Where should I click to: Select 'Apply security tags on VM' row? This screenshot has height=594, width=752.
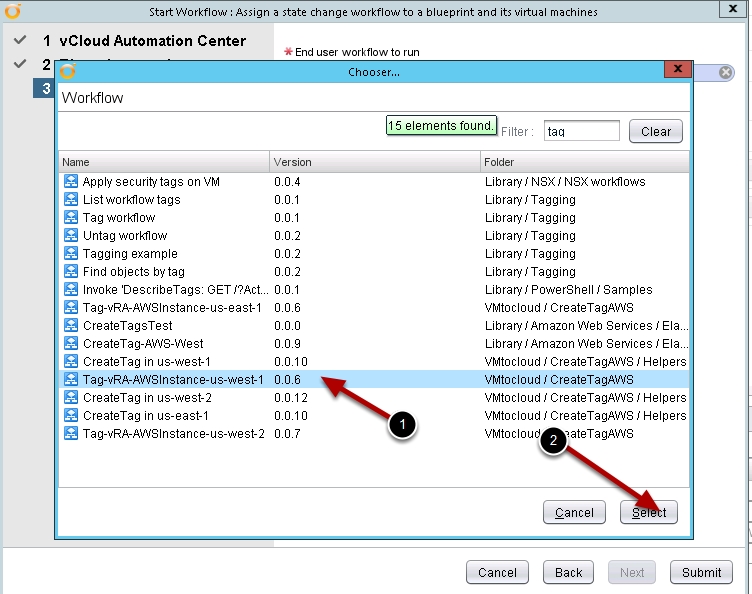[x=374, y=181]
